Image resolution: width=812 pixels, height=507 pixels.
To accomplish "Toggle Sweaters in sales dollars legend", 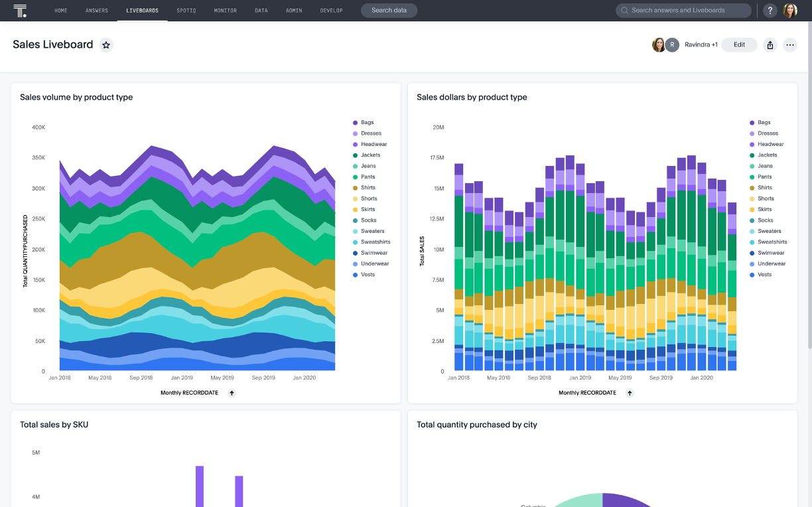I will pos(766,232).
